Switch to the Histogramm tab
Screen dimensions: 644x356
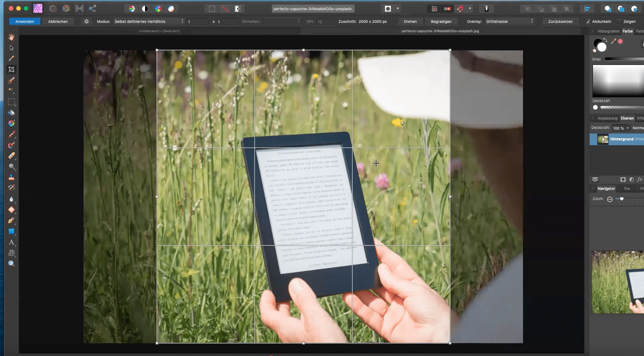608,31
